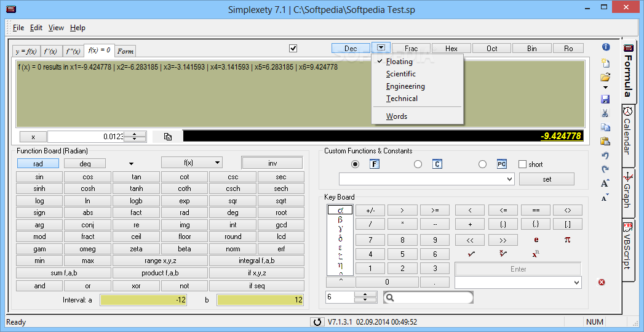Switch to the y = f(x) tab
This screenshot has height=332, width=644.
26,51
